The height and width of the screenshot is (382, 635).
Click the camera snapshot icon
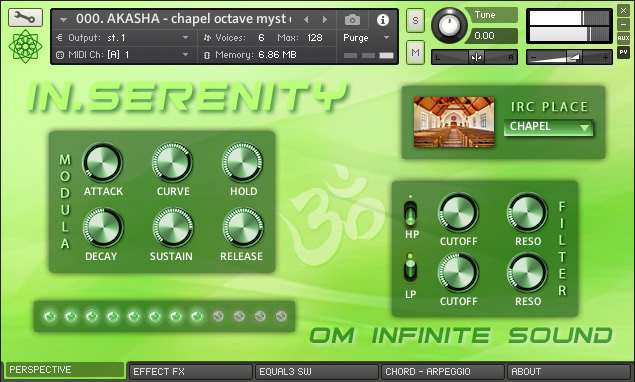coord(352,19)
